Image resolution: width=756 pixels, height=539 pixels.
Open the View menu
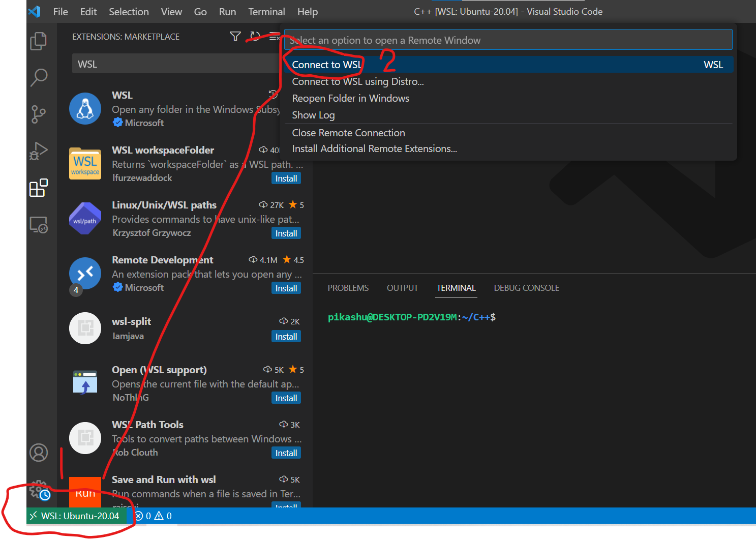click(171, 12)
